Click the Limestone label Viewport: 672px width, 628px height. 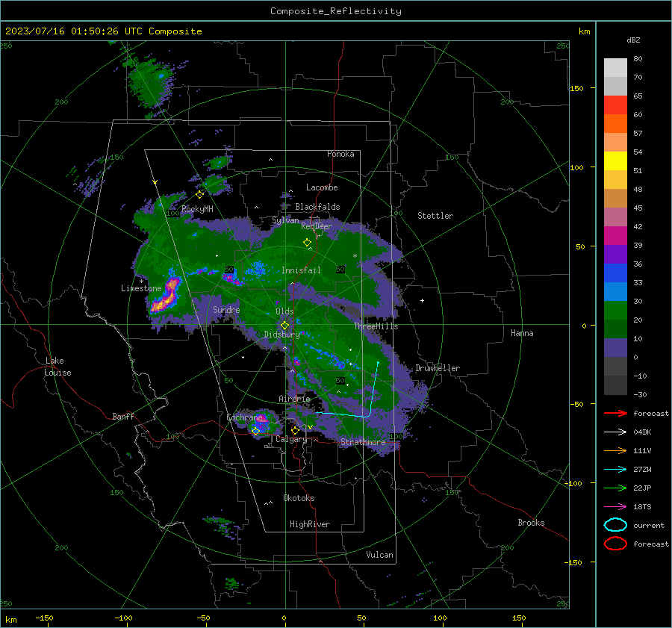141,288
